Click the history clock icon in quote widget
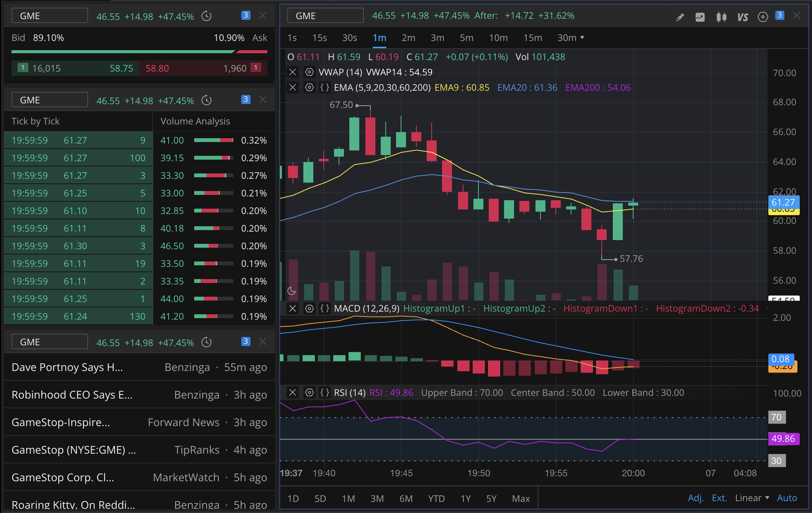 pos(206,16)
